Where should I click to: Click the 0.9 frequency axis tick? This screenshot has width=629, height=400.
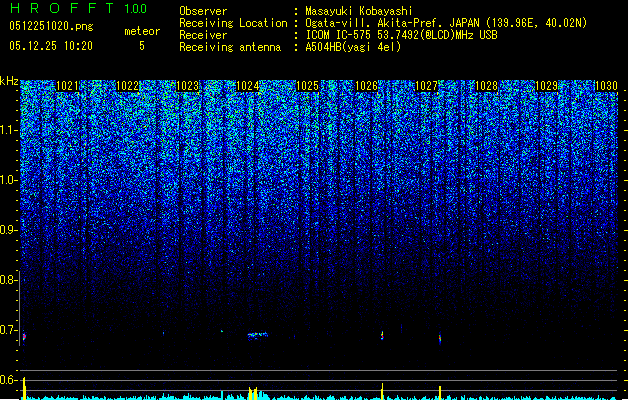tap(9, 230)
